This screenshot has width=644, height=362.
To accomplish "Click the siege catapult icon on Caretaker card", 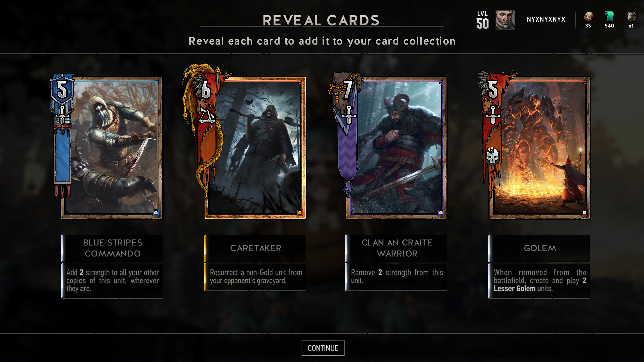I will (x=207, y=116).
